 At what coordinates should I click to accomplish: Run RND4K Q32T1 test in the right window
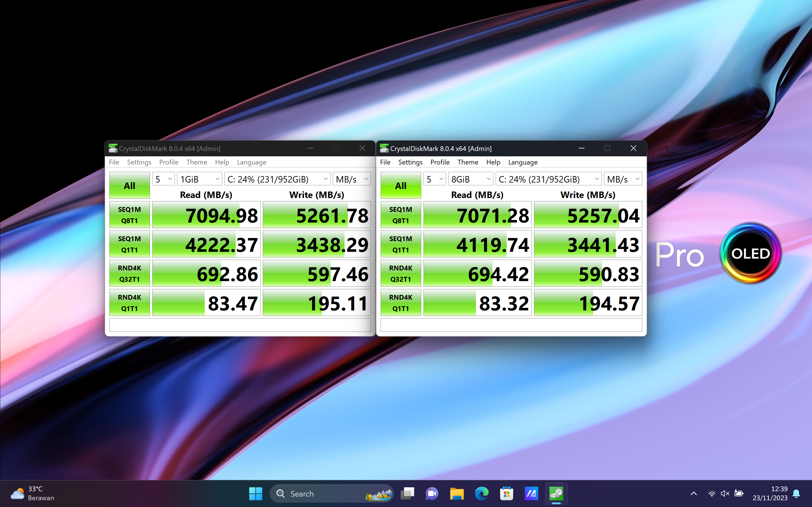click(401, 273)
